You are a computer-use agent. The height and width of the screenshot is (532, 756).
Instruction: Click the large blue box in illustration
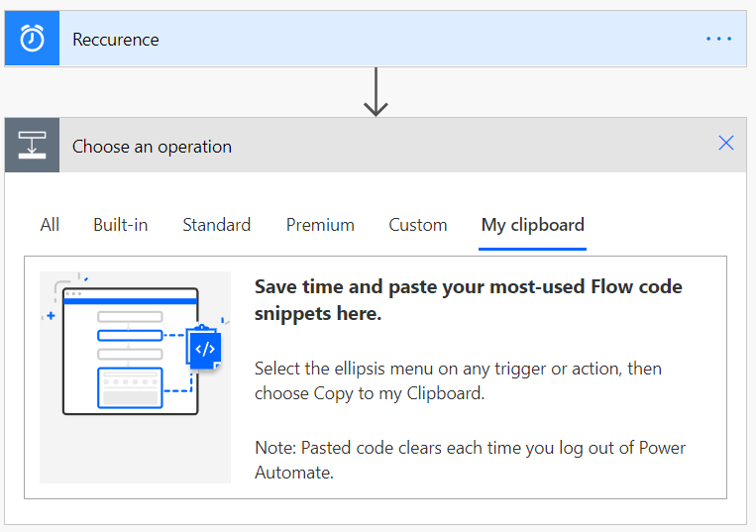[129, 387]
